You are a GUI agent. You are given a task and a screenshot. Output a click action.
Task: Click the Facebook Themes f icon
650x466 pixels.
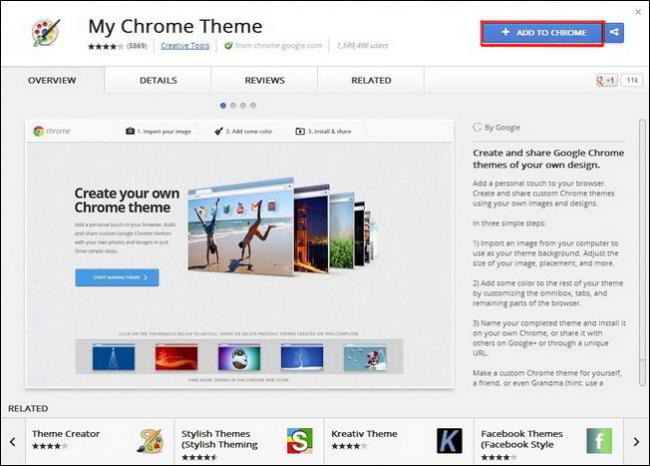599,441
